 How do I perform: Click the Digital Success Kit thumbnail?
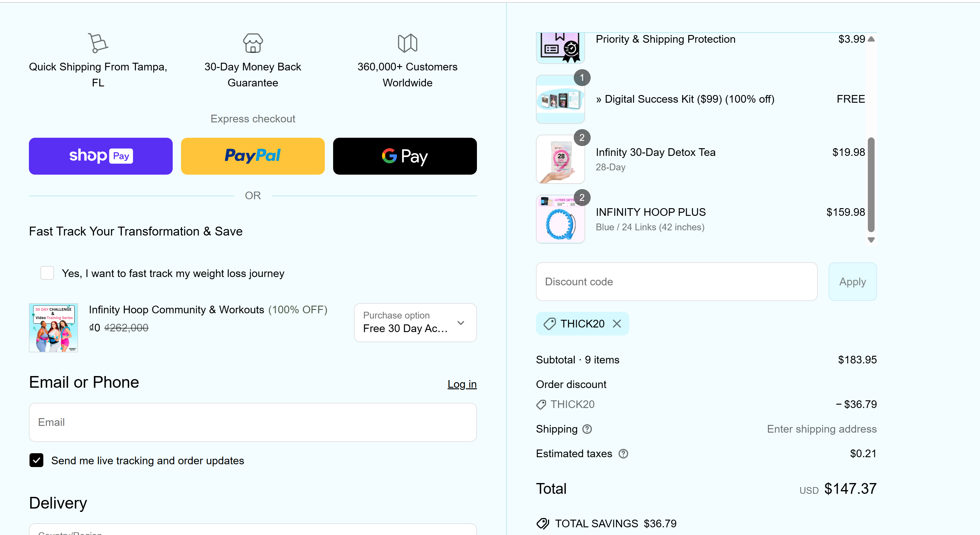tap(561, 99)
